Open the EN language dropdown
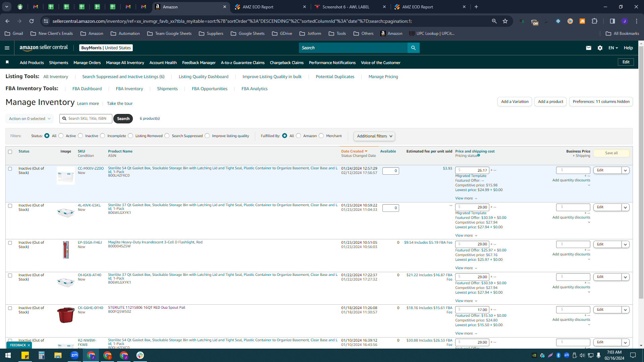 pos(613,48)
